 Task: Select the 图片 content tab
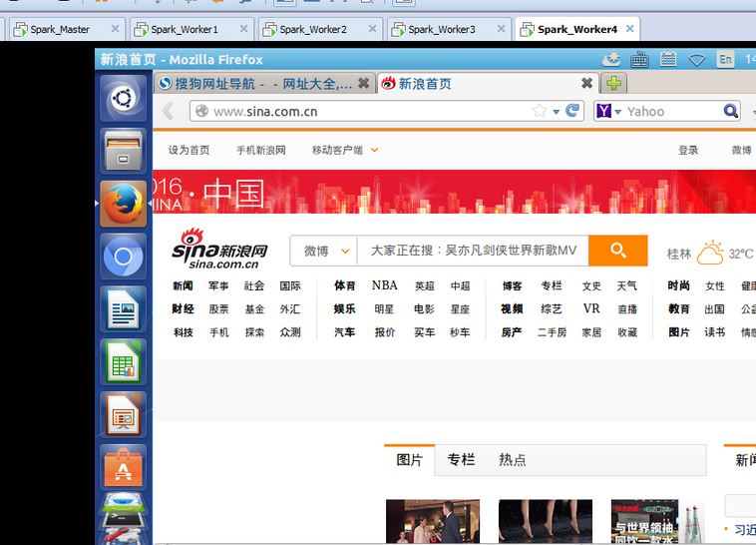(409, 459)
